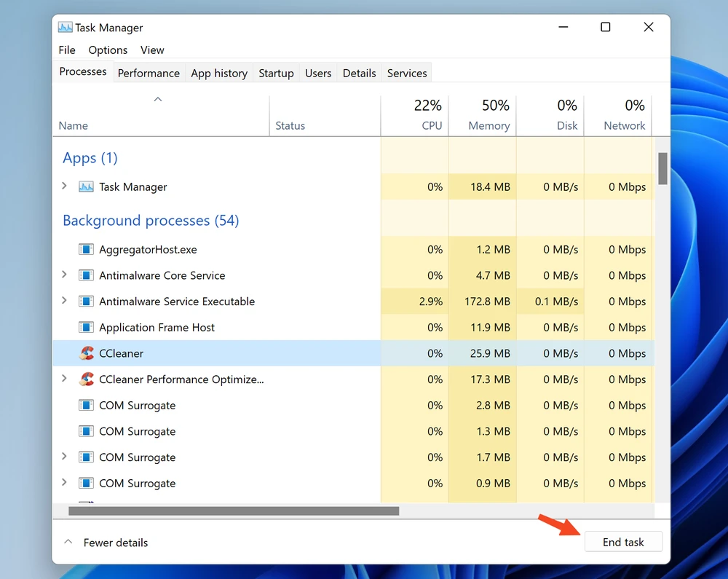Open the File menu
728x579 pixels.
pyautogui.click(x=67, y=50)
